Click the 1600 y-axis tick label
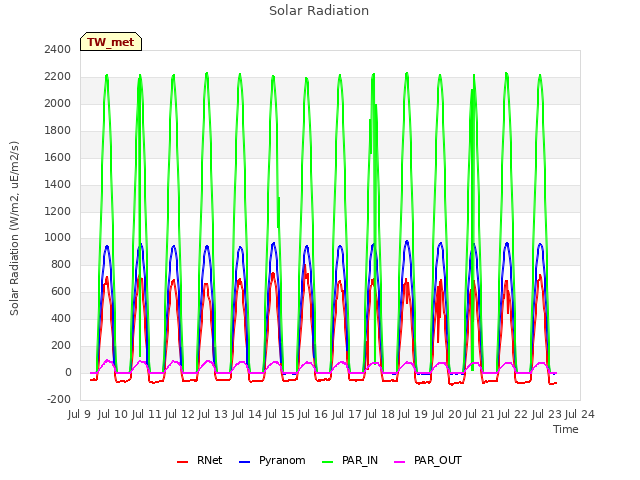 pos(58,157)
